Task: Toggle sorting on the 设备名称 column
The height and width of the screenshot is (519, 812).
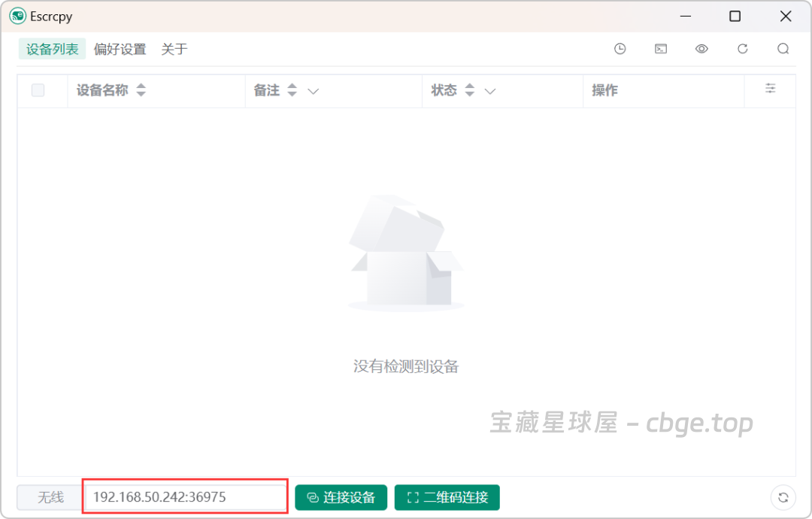Action: click(141, 90)
